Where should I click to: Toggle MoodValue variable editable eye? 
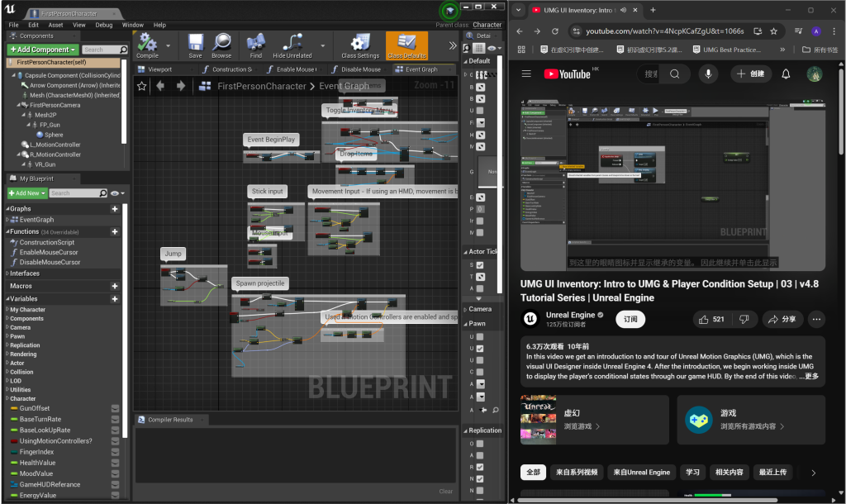tap(115, 473)
